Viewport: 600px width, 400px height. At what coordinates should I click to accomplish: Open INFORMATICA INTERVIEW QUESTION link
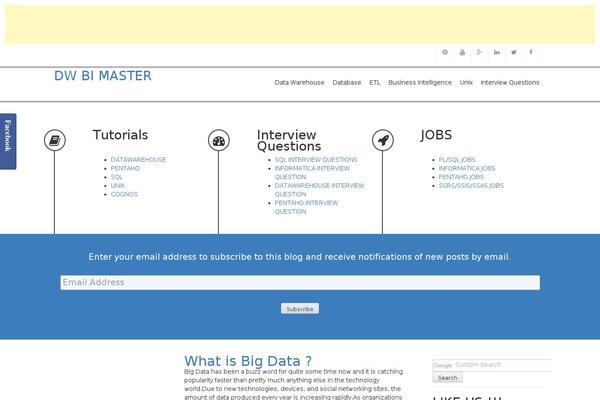point(312,173)
